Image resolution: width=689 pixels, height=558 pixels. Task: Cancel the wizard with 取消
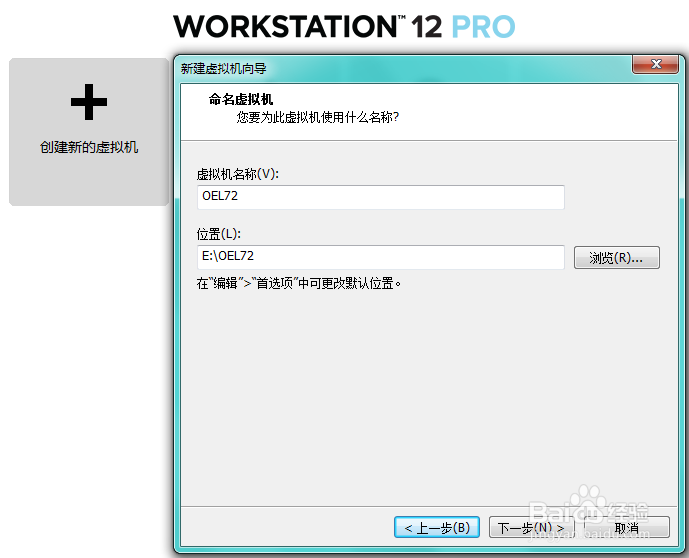(627, 527)
